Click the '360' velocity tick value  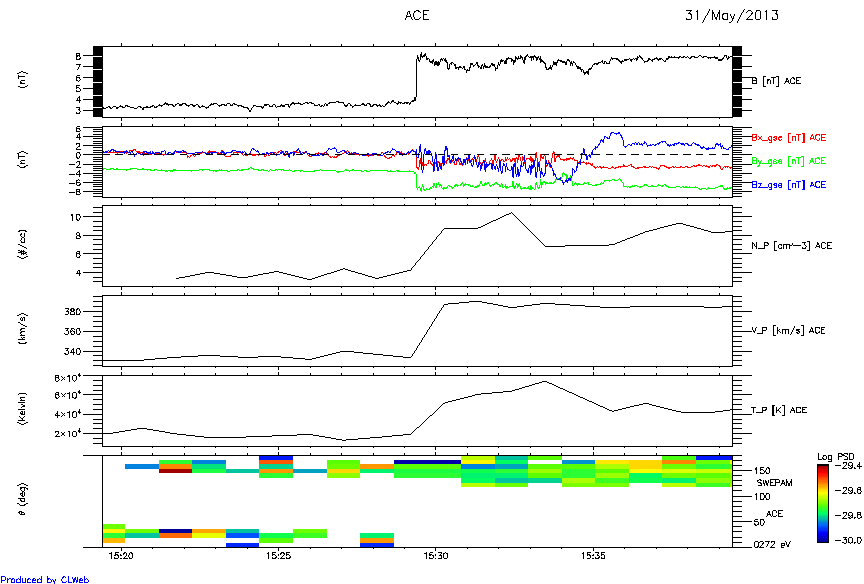(x=73, y=332)
